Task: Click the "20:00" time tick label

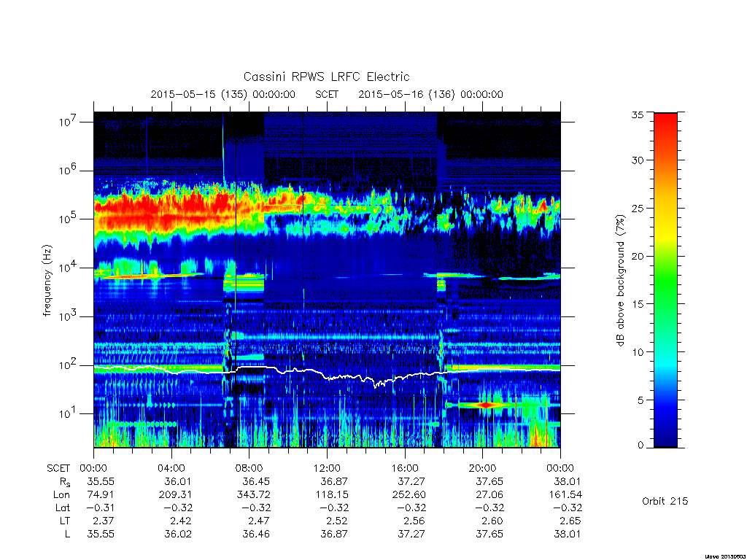Action: pyautogui.click(x=483, y=468)
